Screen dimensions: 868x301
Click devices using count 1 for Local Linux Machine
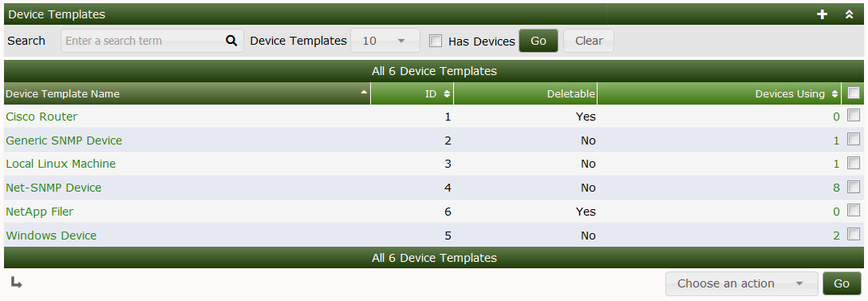point(836,164)
